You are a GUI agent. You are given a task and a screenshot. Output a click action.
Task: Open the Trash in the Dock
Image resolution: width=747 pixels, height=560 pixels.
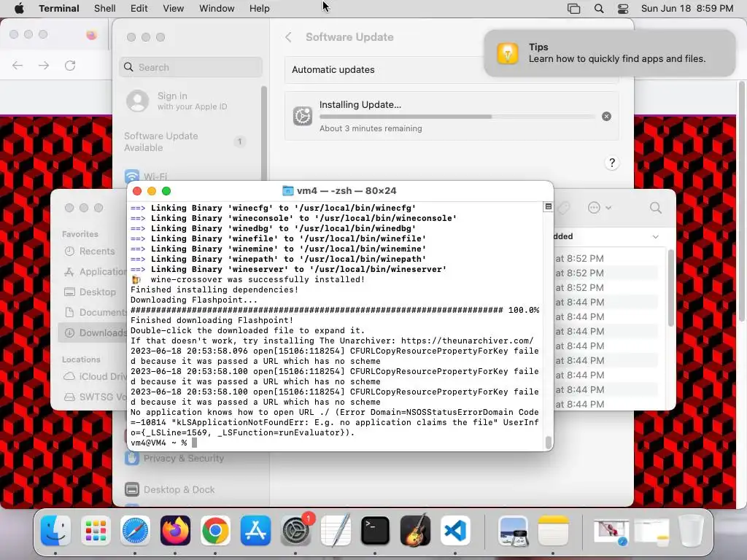(691, 531)
